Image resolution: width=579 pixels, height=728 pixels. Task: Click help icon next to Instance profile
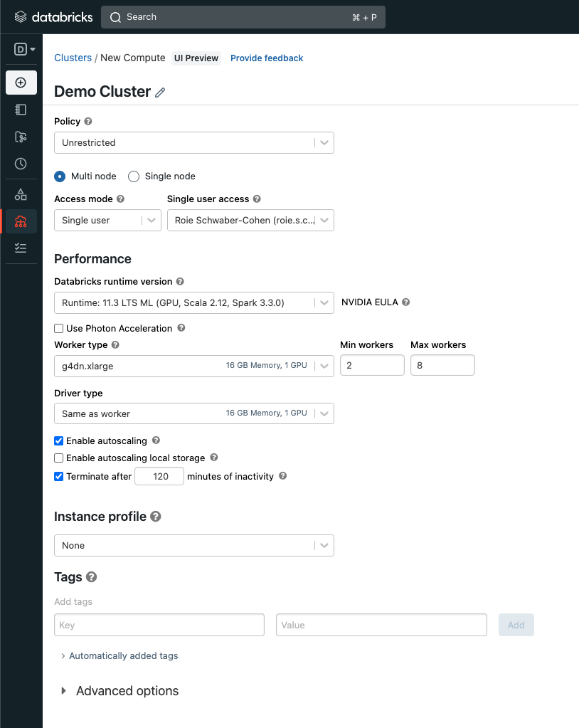coord(156,516)
